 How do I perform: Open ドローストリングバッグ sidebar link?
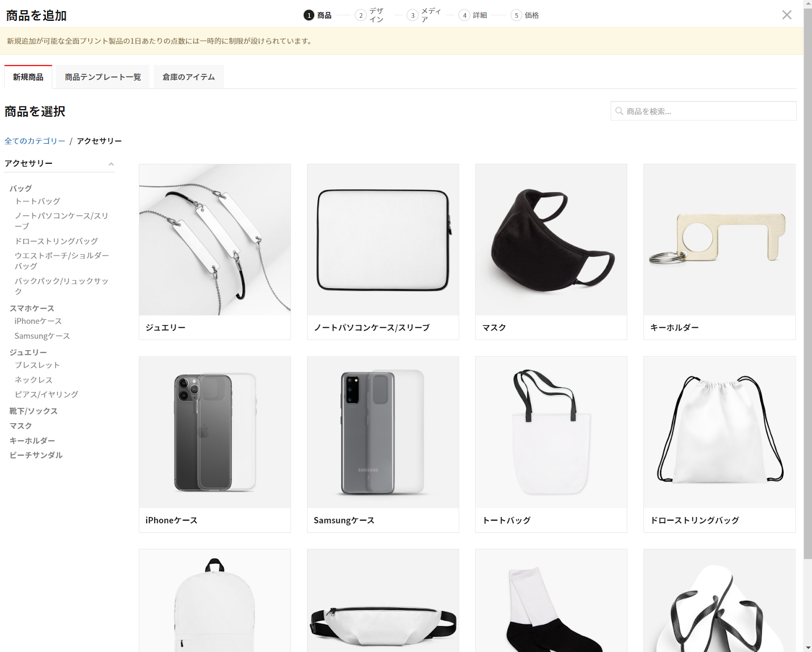56,241
